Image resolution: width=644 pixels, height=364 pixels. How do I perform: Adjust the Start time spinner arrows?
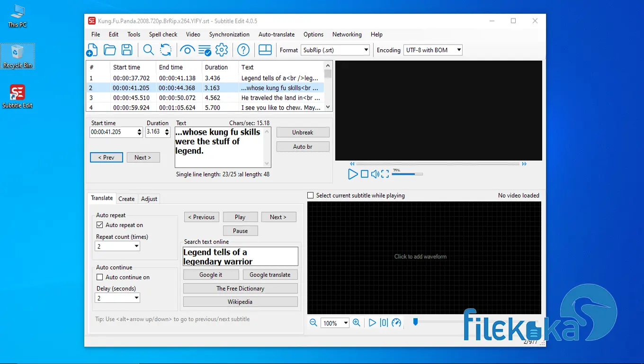click(x=139, y=132)
